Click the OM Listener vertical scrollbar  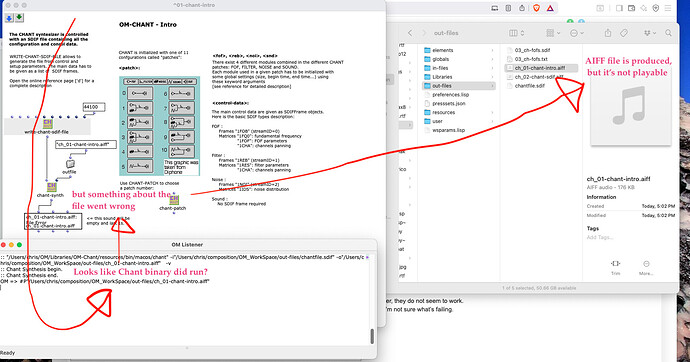pyautogui.click(x=372, y=336)
